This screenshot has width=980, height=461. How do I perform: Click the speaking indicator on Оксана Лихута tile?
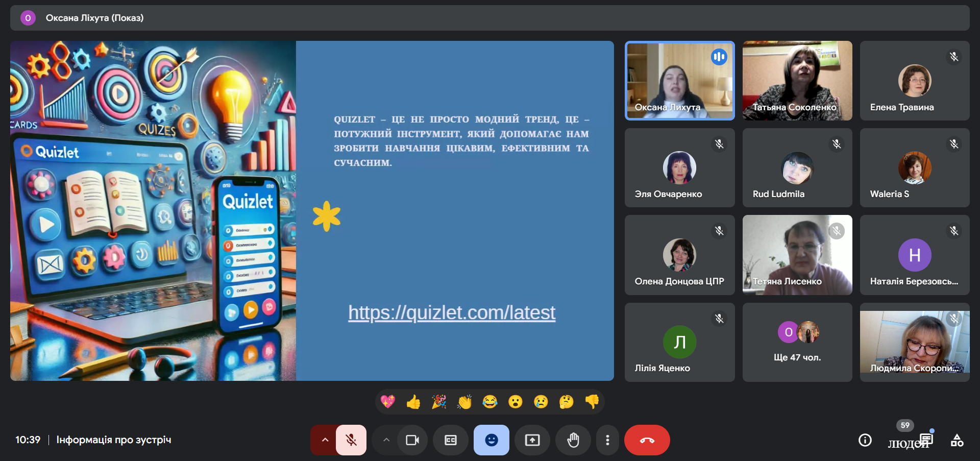[719, 57]
